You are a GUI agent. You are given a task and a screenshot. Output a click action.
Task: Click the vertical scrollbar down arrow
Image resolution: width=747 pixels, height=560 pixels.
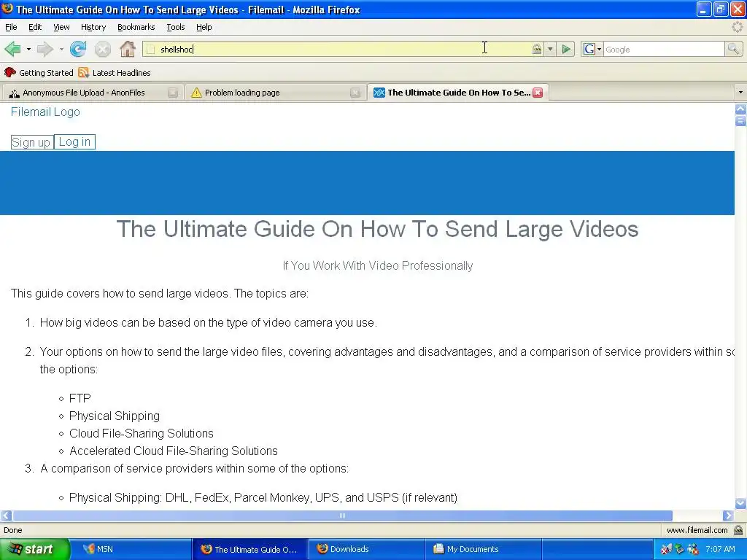tap(740, 503)
